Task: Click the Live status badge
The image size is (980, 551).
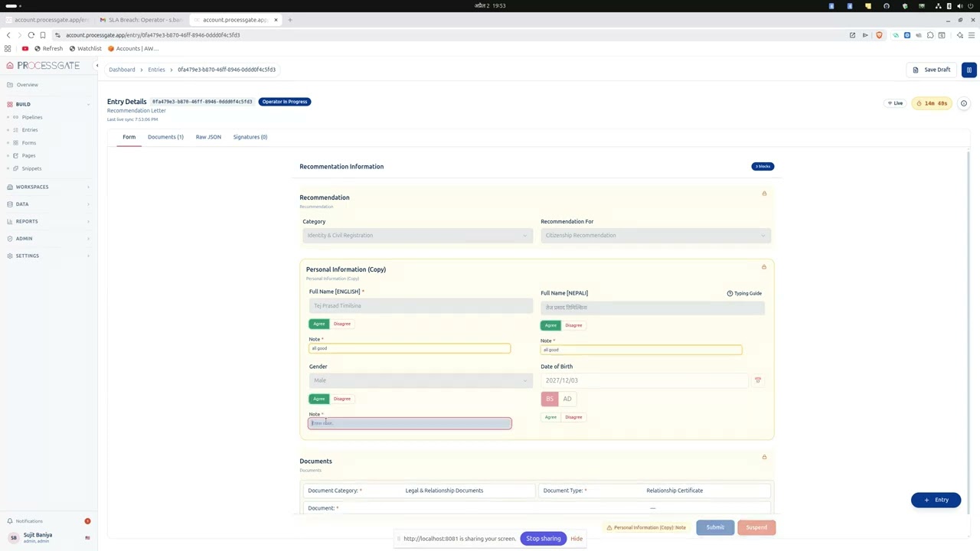Action: tap(895, 103)
